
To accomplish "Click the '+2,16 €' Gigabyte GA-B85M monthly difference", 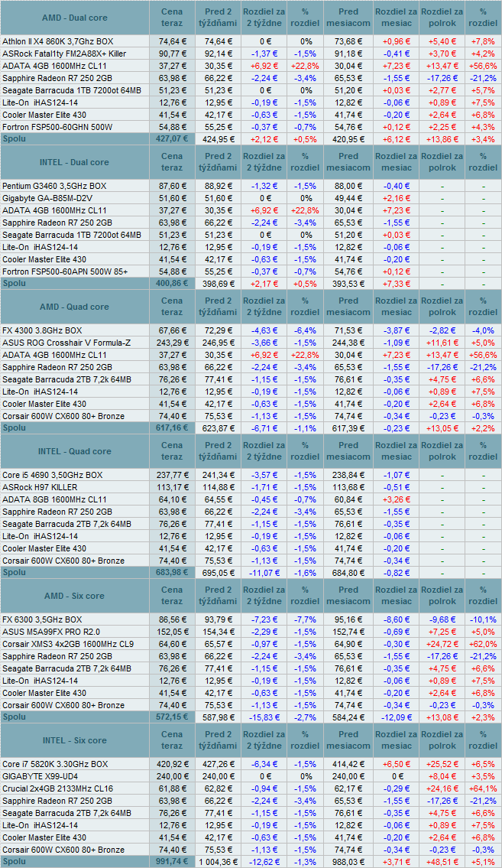I will (397, 198).
